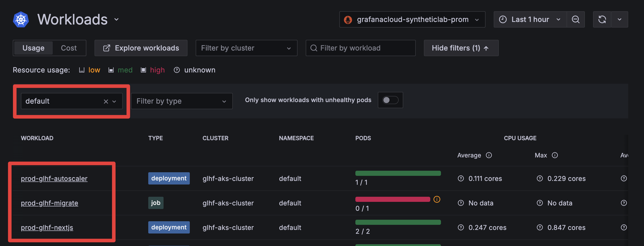Click glhf-aks-cluster in the prod-glhf-migrate row
The image size is (644, 246).
click(x=228, y=203)
